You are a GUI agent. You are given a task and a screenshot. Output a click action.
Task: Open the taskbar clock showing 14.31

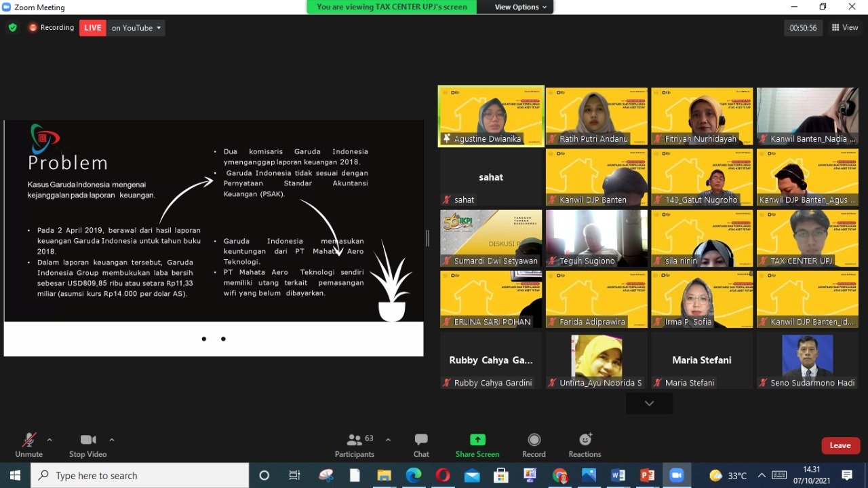811,475
